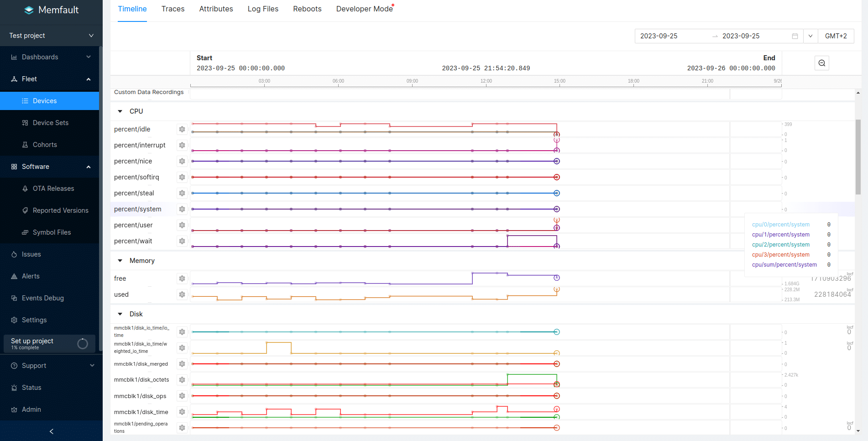Open settings gear for mmcblk1/disk_merged row
Viewport: 868px width, 441px height.
pos(182,364)
